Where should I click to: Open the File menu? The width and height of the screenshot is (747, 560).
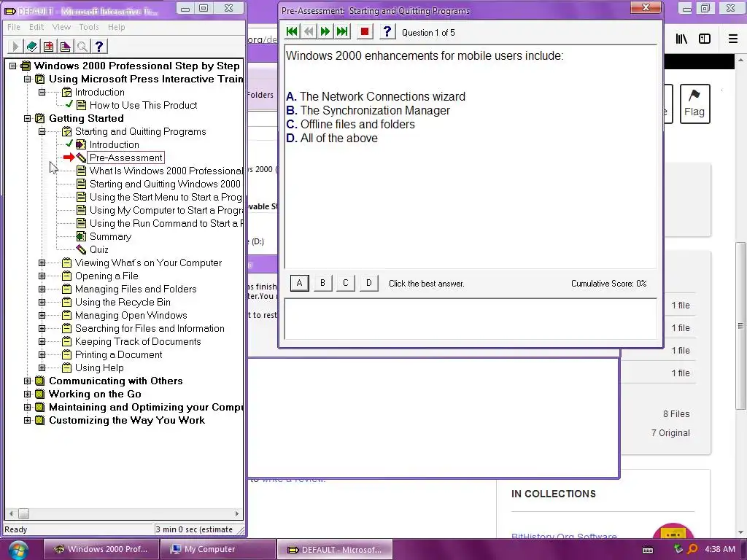[x=14, y=27]
